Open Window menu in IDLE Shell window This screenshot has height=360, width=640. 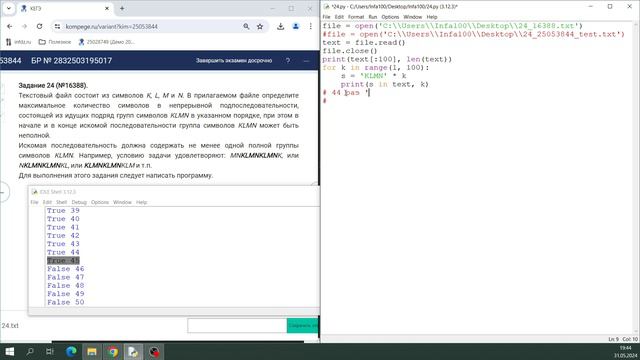pos(122,202)
